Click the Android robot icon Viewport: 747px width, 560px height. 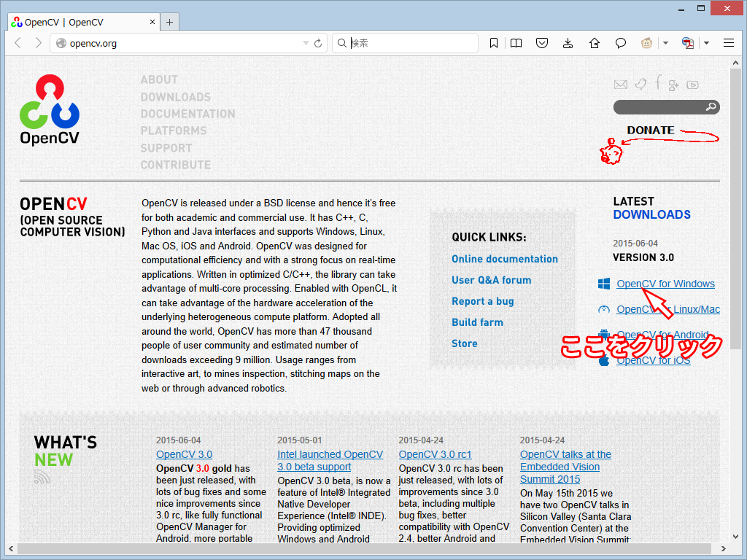[604, 335]
